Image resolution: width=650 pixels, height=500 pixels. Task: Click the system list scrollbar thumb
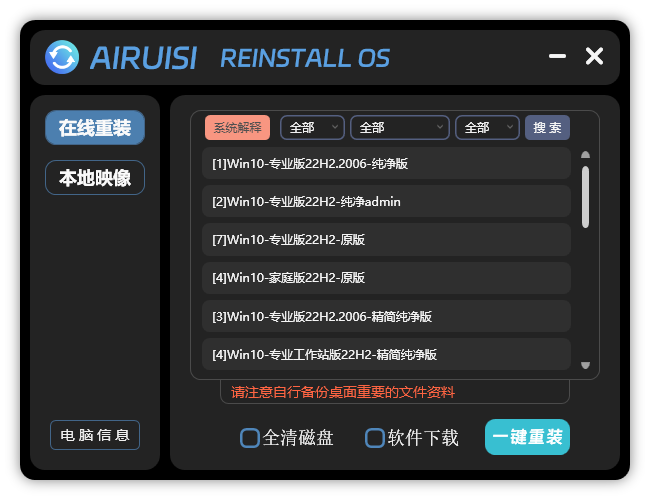point(585,197)
